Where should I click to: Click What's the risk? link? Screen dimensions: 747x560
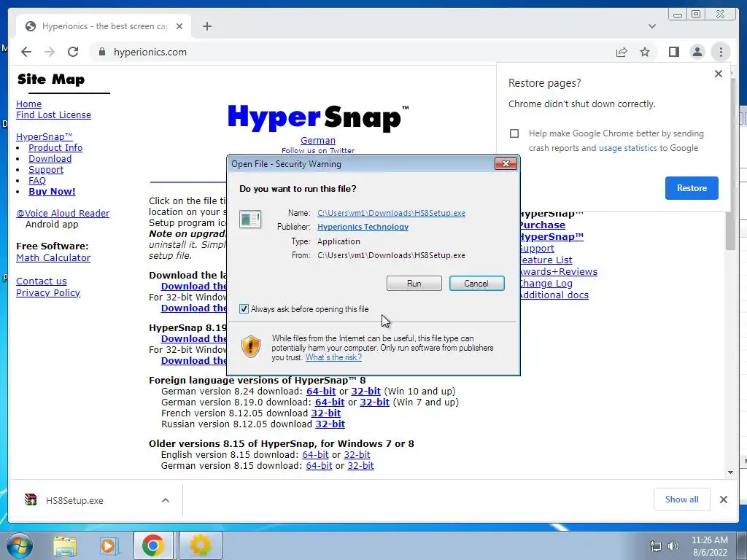(x=333, y=357)
